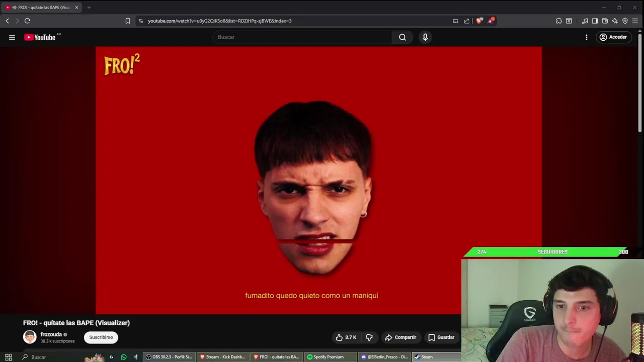Open Brave Leo AI sparkle icon
This screenshot has width=644, height=362.
tap(615, 21)
